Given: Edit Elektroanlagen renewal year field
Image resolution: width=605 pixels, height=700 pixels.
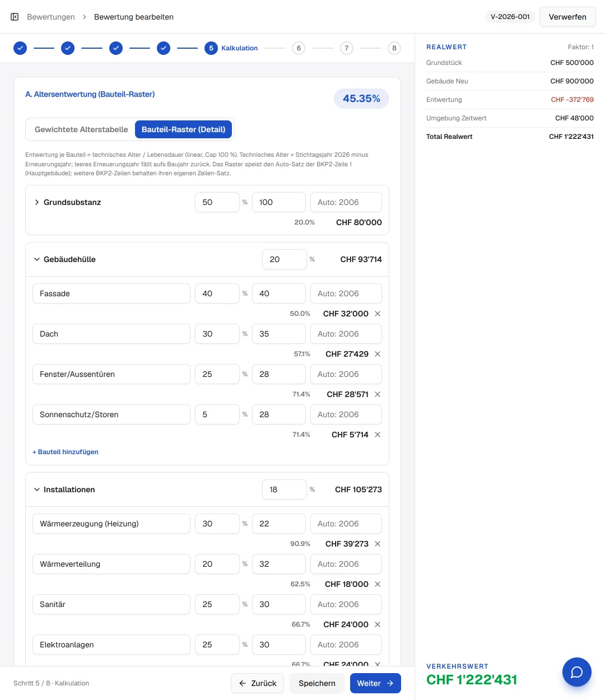Looking at the screenshot, I should tap(346, 645).
